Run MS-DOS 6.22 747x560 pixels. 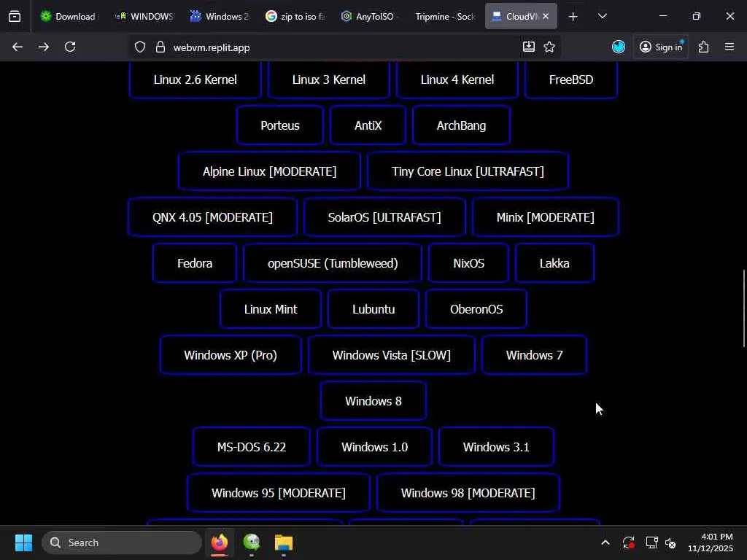coord(252,447)
